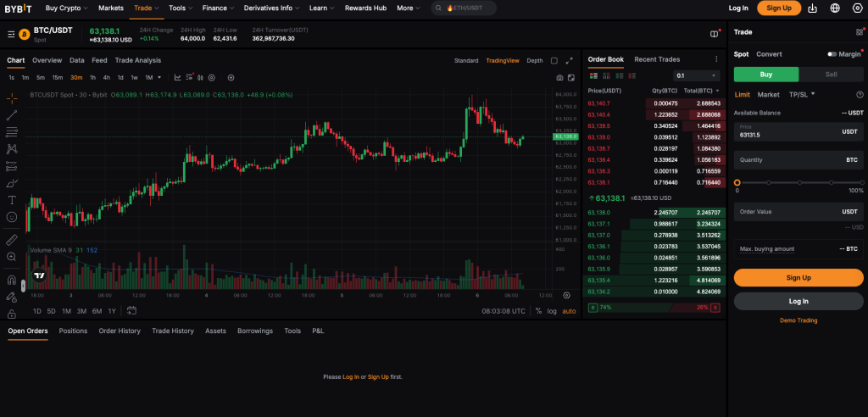Open the emoji icons tool
Image resolution: width=868 pixels, height=417 pixels.
(x=12, y=217)
